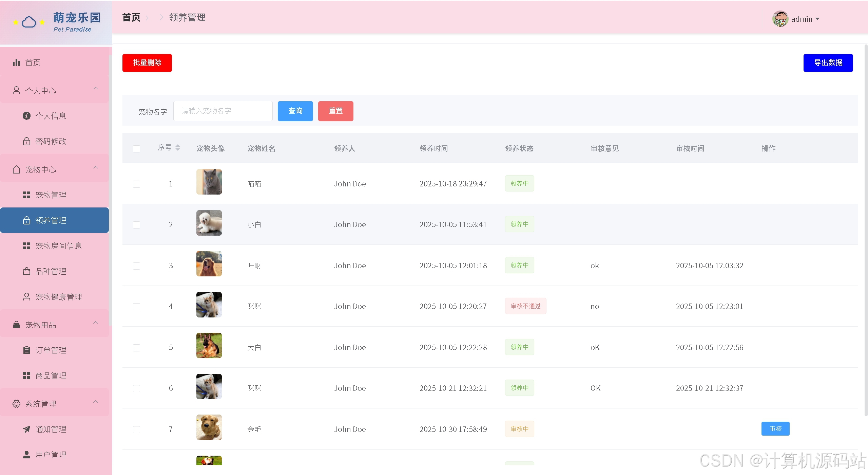Click the 查询 search button
868x475 pixels.
[295, 111]
